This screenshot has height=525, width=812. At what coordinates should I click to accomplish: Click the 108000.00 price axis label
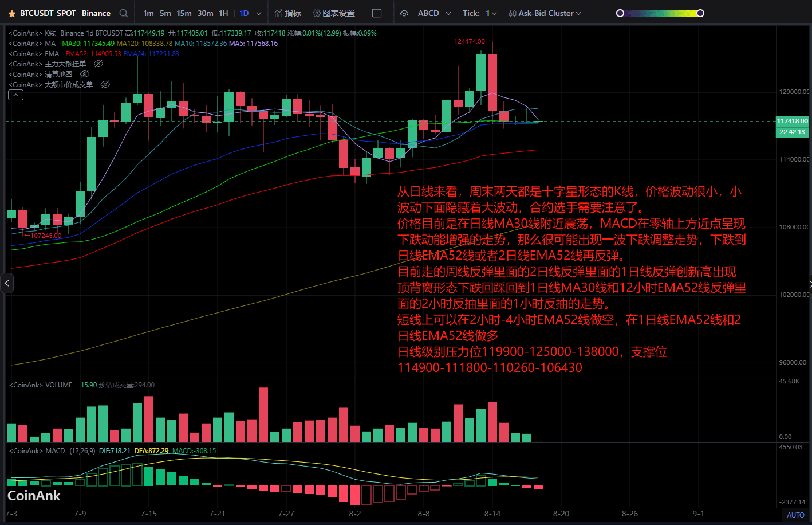[x=794, y=227]
